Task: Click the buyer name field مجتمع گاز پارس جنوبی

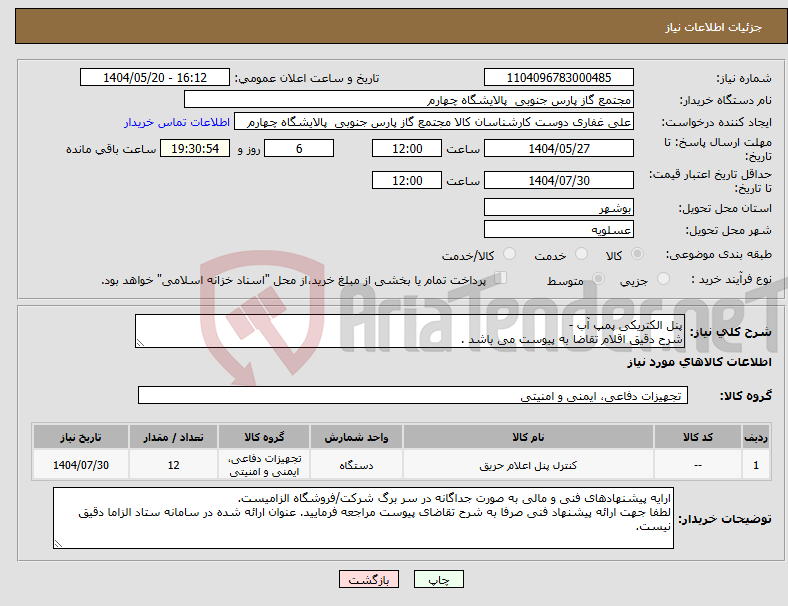Action: pos(409,99)
